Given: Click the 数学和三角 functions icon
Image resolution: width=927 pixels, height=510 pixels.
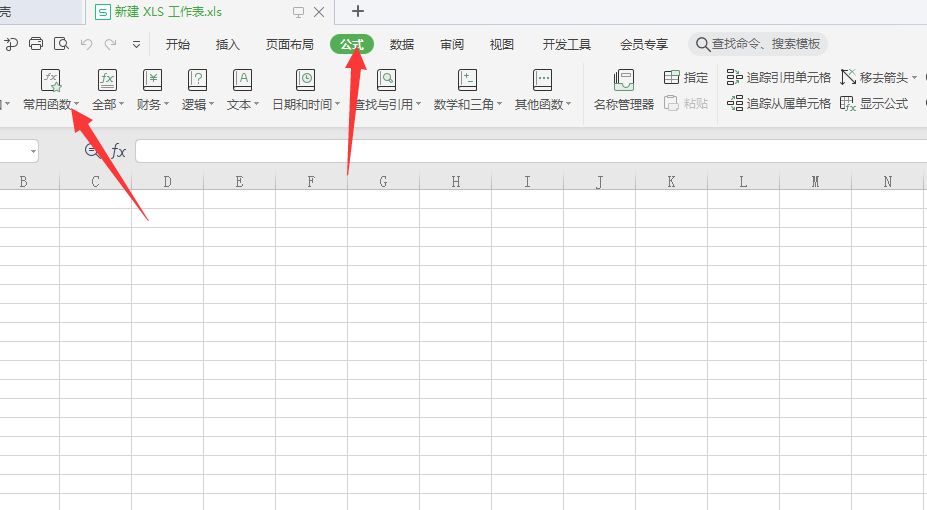Looking at the screenshot, I should pyautogui.click(x=467, y=81).
